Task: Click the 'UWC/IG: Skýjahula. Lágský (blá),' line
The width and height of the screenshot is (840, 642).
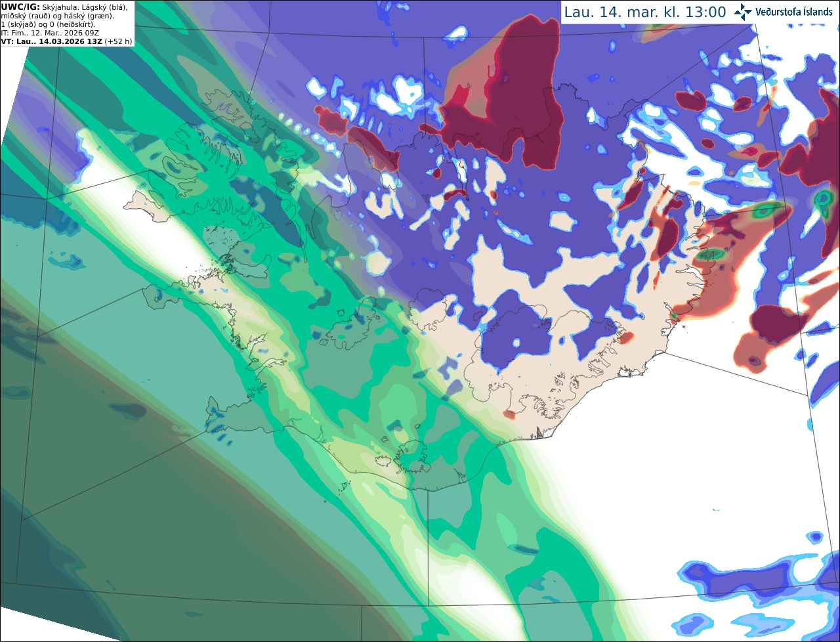Action: pyautogui.click(x=64, y=7)
